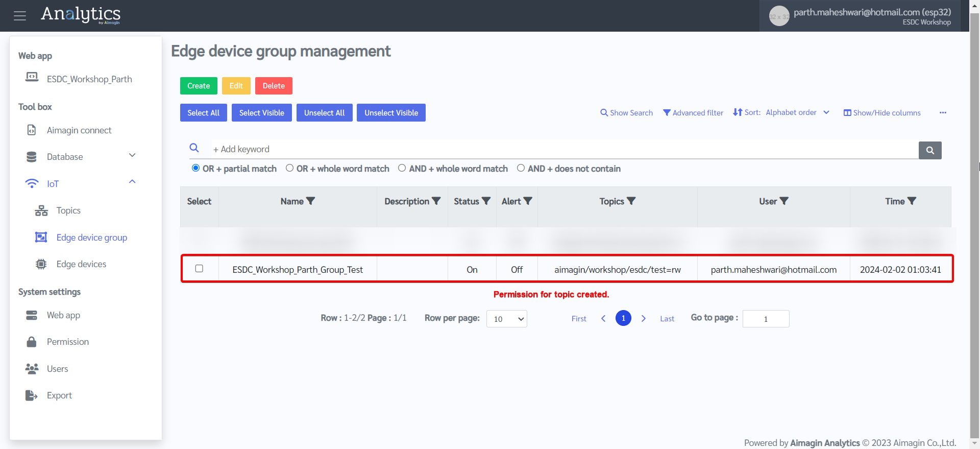Click the page vertical scrollbar
The width and height of the screenshot is (980, 449).
click(x=974, y=225)
